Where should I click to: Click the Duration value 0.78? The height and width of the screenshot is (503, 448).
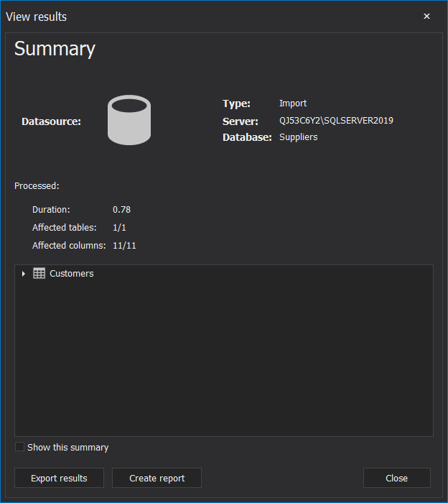click(121, 210)
